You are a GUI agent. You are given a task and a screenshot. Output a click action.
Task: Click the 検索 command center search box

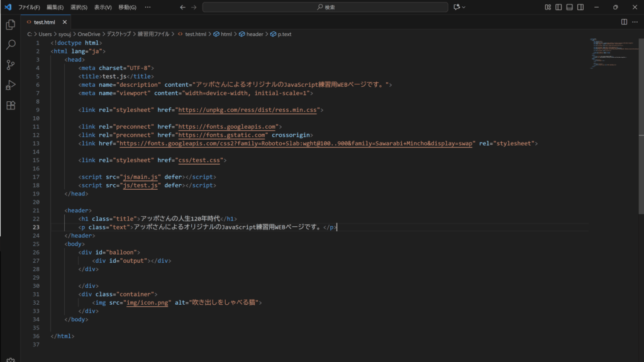pyautogui.click(x=326, y=7)
